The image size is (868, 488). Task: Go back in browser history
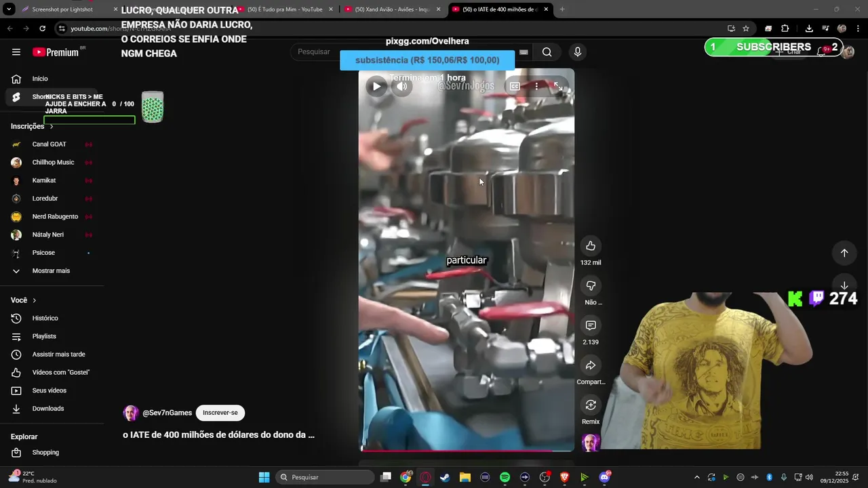click(x=9, y=28)
